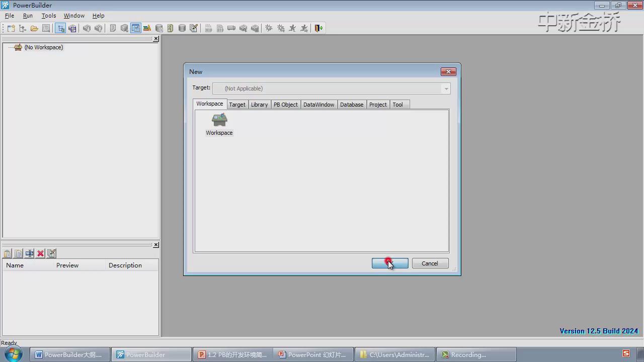This screenshot has width=644, height=362.
Task: Toggle the Output window toolbar button
Action: [72, 28]
